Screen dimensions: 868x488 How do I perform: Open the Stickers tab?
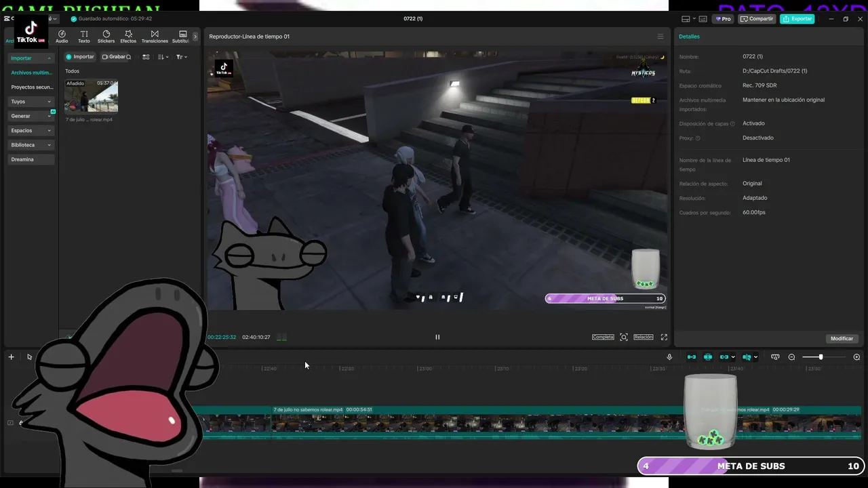pyautogui.click(x=106, y=37)
